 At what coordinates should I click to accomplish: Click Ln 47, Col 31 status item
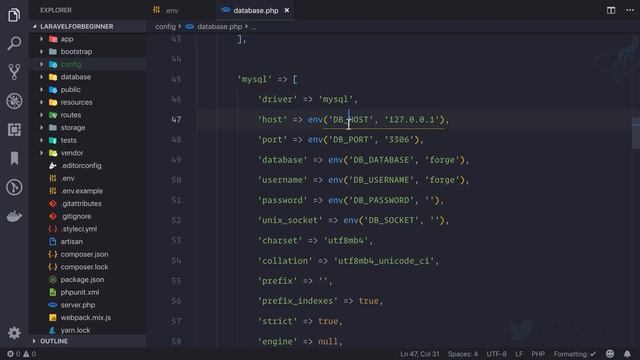coord(420,354)
